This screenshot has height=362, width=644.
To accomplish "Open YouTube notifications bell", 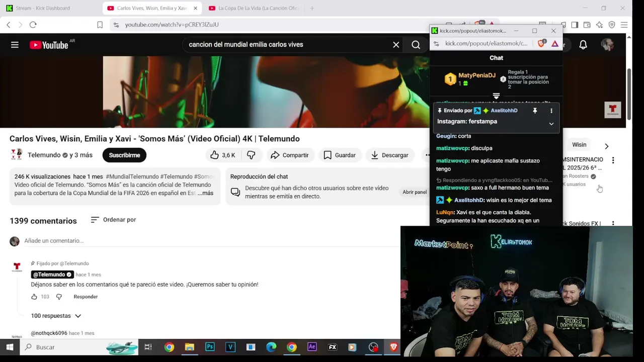I will 583,45.
